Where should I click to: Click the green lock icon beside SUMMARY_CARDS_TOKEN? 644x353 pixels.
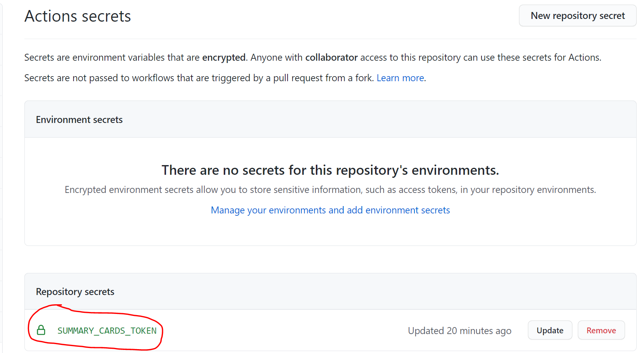coord(41,330)
